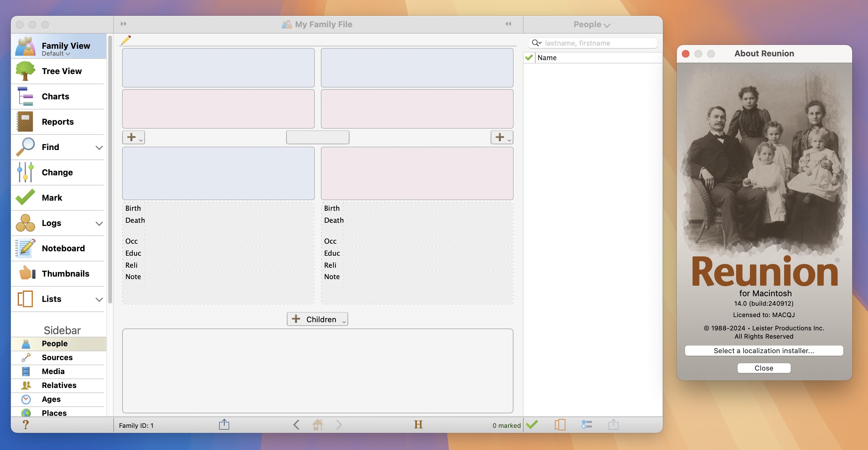868x450 pixels.
Task: Open the Mark checkmark tool
Action: (59, 198)
